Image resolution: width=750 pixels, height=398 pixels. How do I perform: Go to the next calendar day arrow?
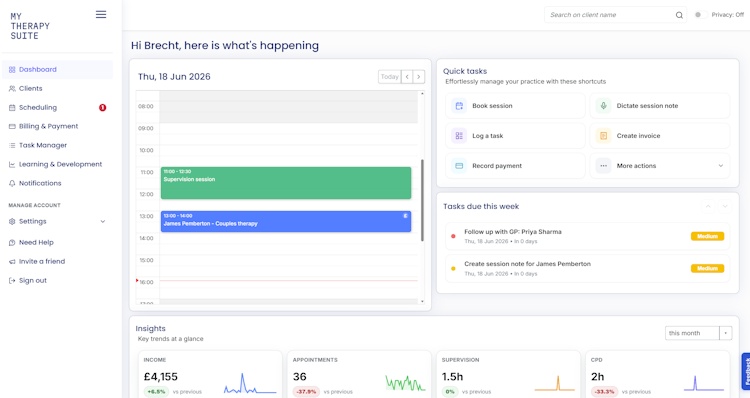click(419, 77)
